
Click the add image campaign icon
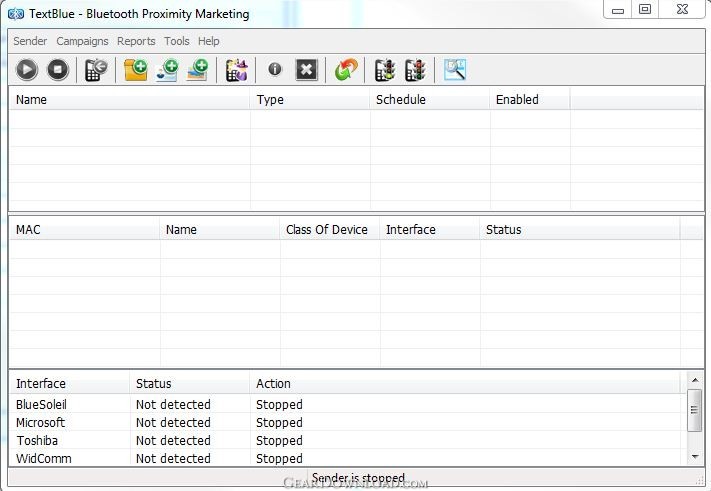197,70
